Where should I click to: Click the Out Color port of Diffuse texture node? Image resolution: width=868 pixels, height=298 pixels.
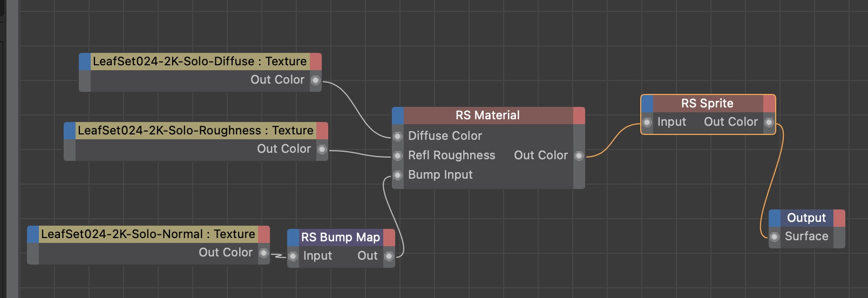click(x=316, y=80)
